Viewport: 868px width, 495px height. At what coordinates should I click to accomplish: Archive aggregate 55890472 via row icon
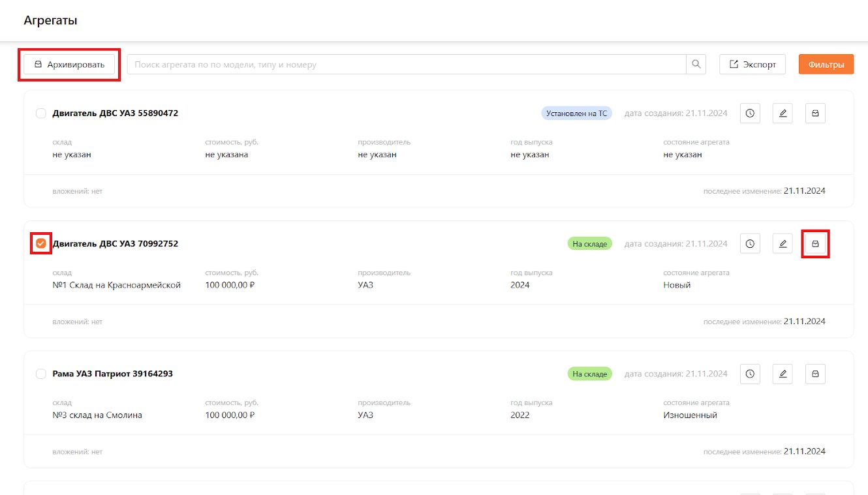click(815, 113)
